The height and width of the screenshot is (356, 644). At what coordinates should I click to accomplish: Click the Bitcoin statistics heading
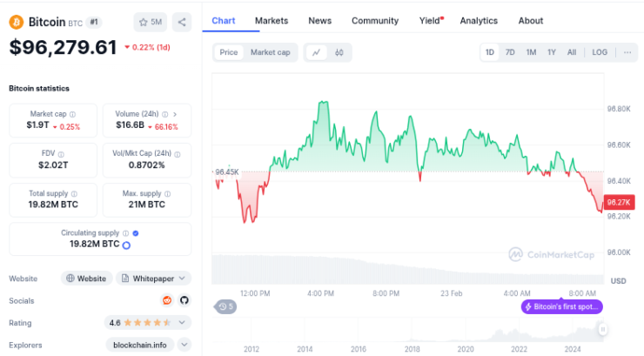pos(39,88)
